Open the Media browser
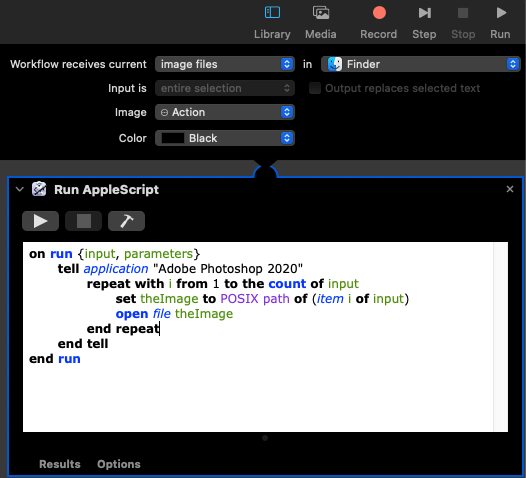Viewport: 526px width, 478px height. pos(321,22)
